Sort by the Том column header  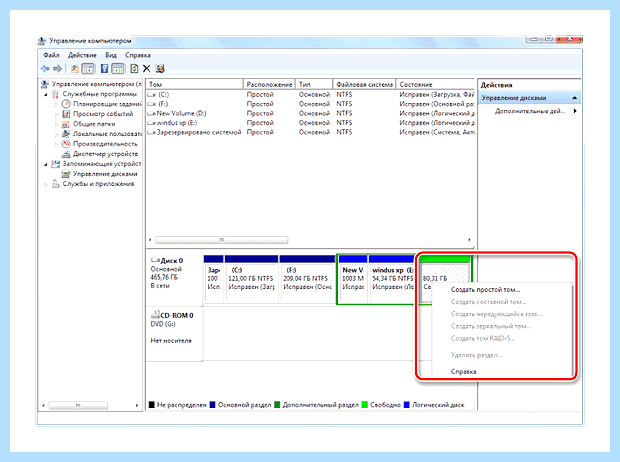point(194,84)
